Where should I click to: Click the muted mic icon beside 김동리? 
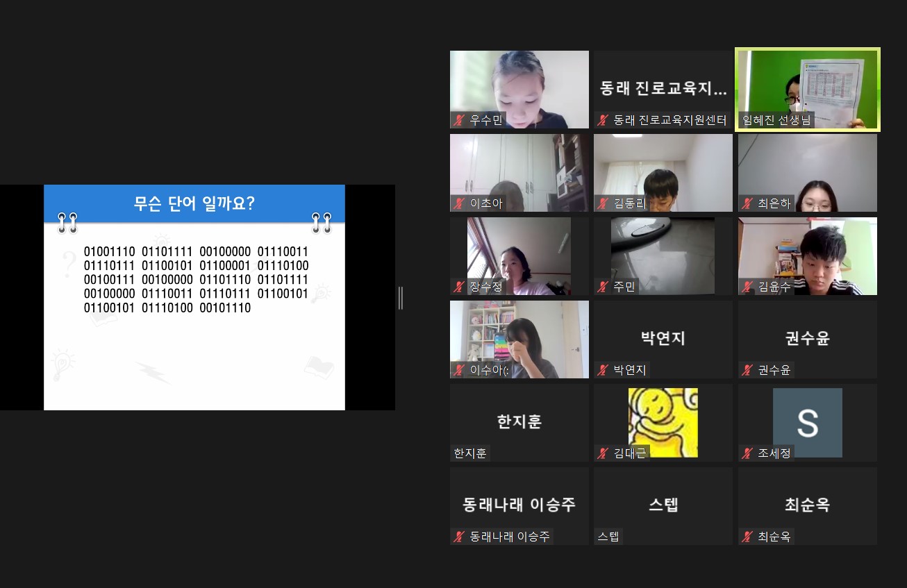click(x=603, y=203)
